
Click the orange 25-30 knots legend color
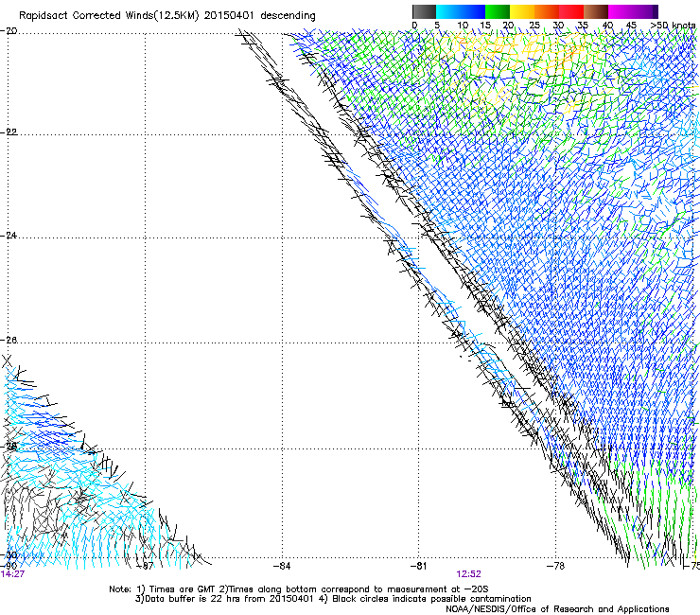[547, 11]
